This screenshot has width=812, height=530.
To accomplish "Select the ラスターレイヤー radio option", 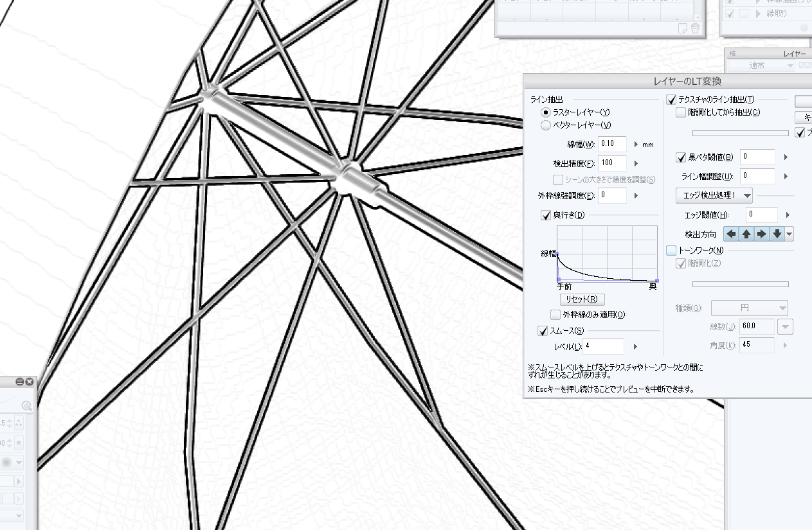I will click(546, 112).
